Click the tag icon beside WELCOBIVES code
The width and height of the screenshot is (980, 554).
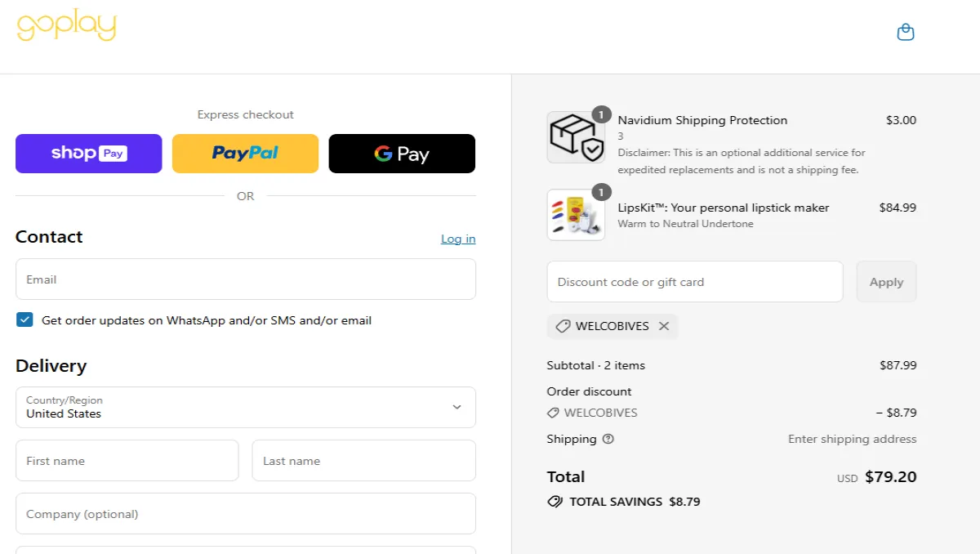563,326
